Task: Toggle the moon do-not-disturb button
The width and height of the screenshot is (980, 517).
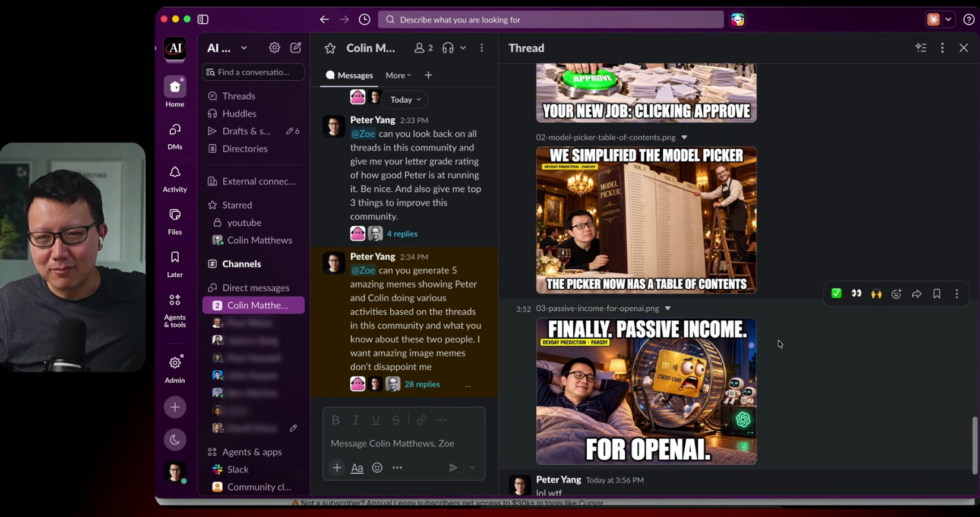Action: [x=175, y=440]
